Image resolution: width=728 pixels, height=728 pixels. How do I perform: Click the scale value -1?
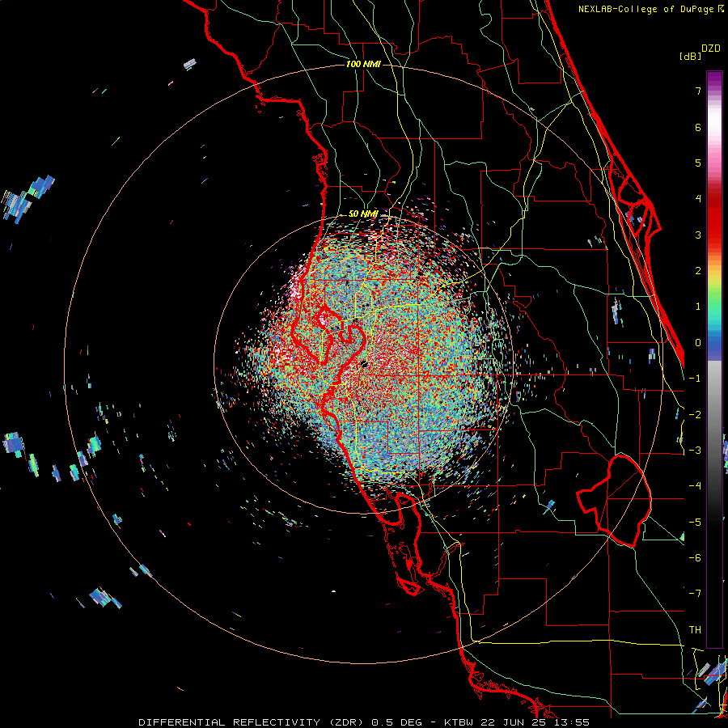(695, 379)
